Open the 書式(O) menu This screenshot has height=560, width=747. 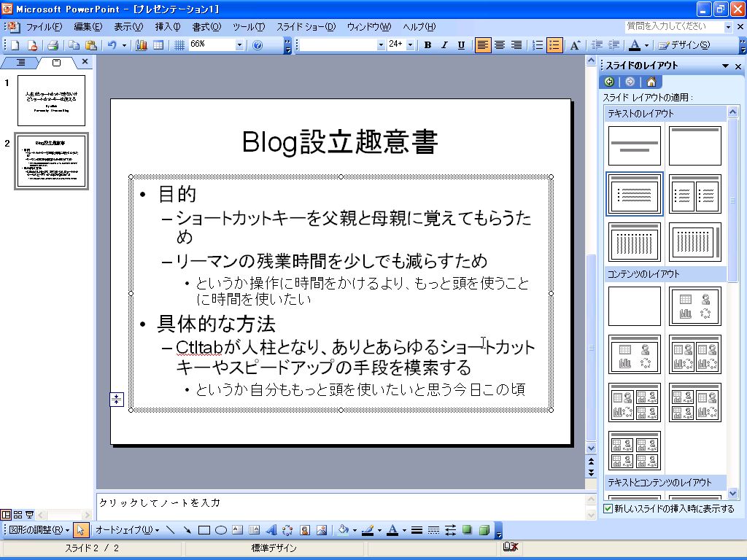206,27
